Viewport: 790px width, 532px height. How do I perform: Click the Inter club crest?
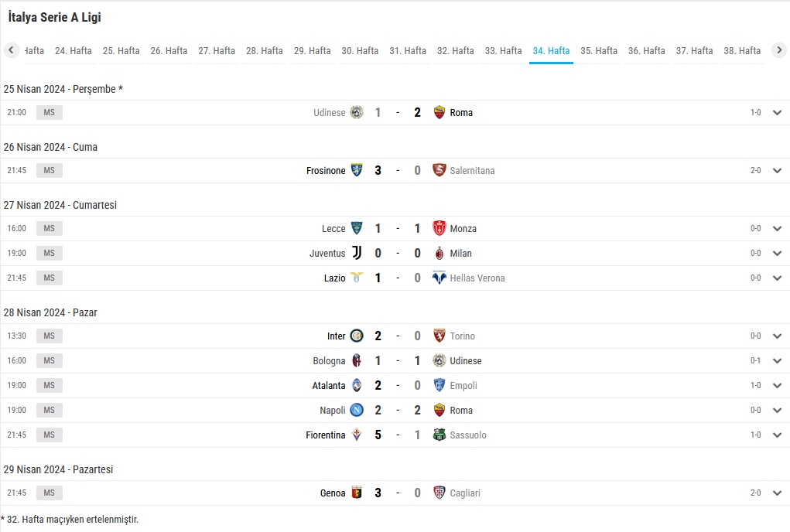point(357,336)
